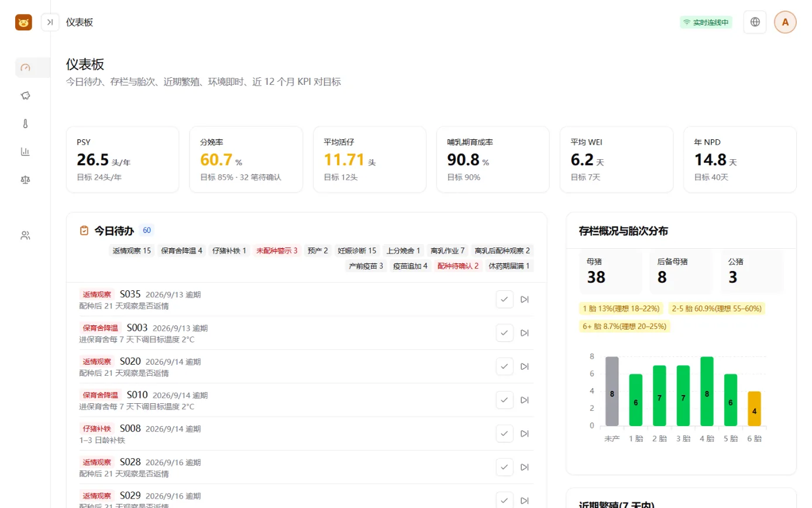Filter todos by 妊娠诊断 15

coord(357,250)
